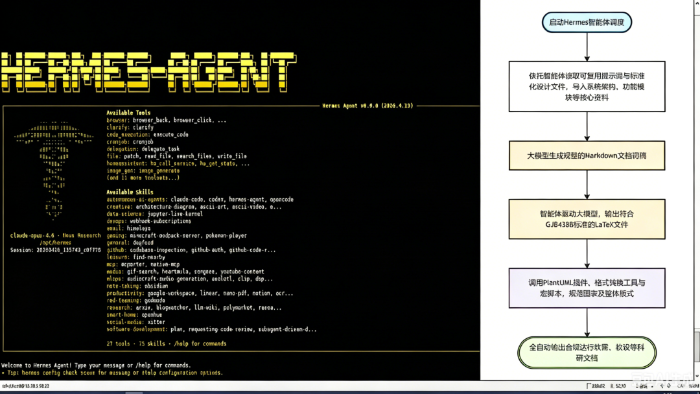Click the 'leisure: find-nearby' skills line
This screenshot has height=394, width=700.
tap(136, 257)
